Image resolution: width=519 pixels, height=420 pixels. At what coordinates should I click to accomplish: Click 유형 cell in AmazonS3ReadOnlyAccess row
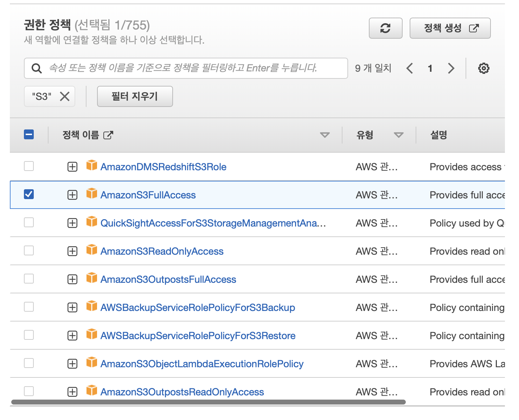tap(377, 251)
